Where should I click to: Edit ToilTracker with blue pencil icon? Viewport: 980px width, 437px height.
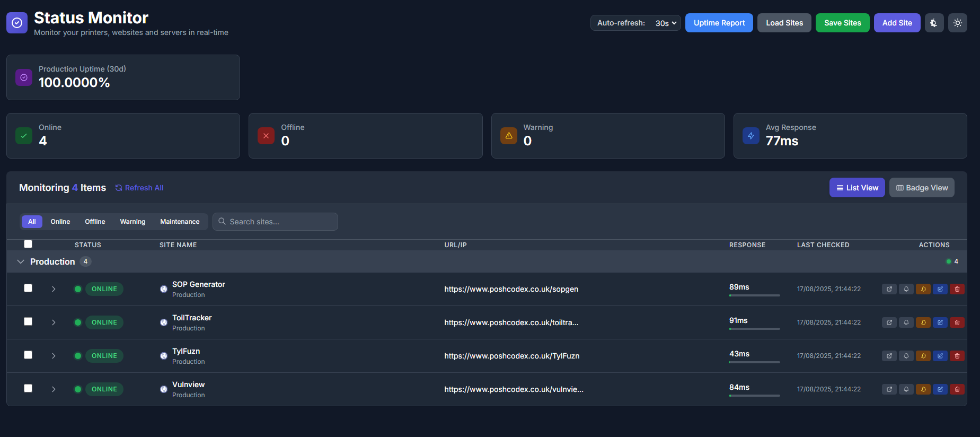pos(940,322)
